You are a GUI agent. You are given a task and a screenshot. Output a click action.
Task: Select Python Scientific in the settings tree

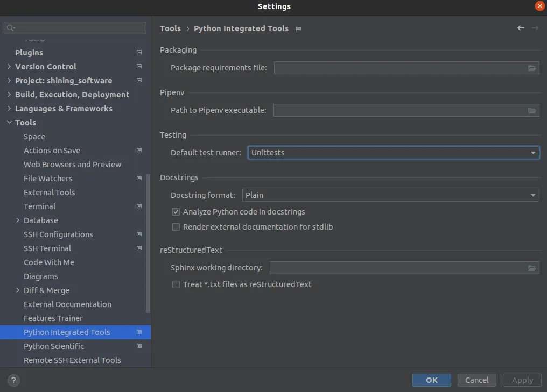click(54, 346)
